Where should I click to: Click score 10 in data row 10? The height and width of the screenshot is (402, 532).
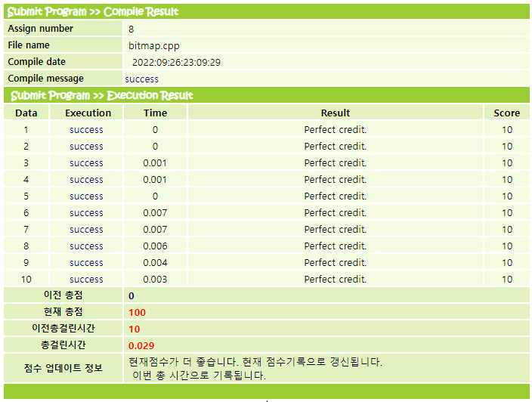pos(507,280)
